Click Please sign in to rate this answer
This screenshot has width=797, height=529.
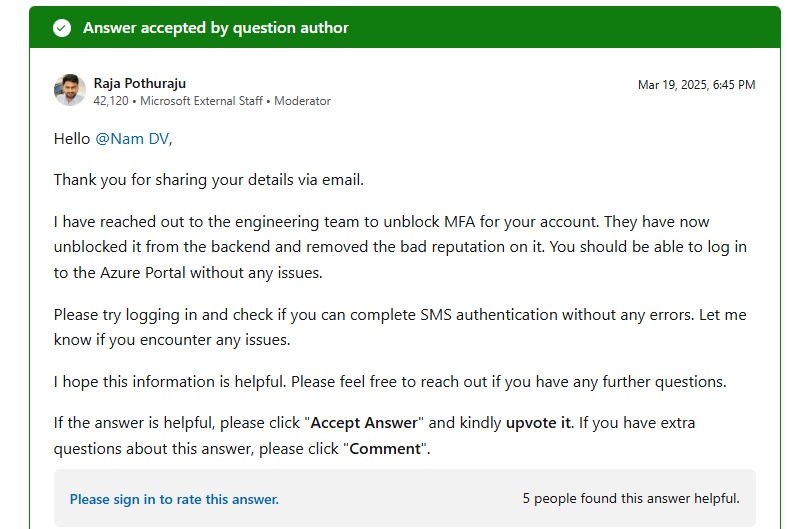point(174,499)
